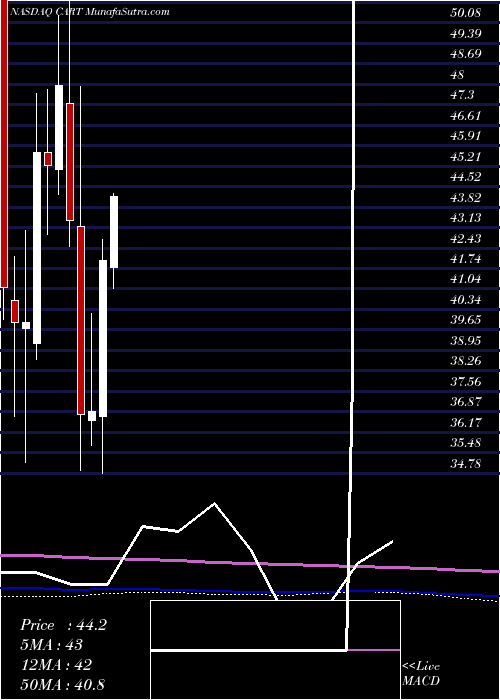Click the 50.08 price axis label
Image resolution: width=500 pixels, height=700 pixels.
point(465,13)
